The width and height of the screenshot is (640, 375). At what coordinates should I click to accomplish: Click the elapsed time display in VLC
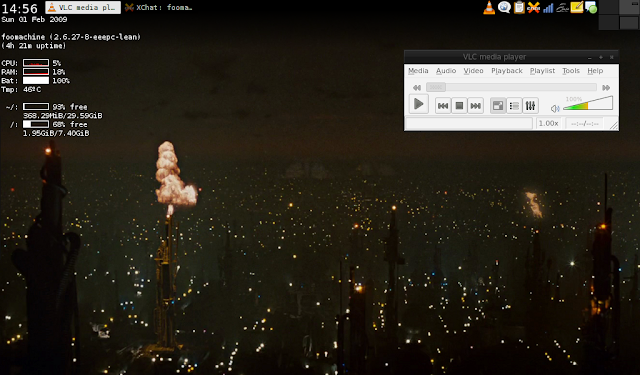pos(585,123)
